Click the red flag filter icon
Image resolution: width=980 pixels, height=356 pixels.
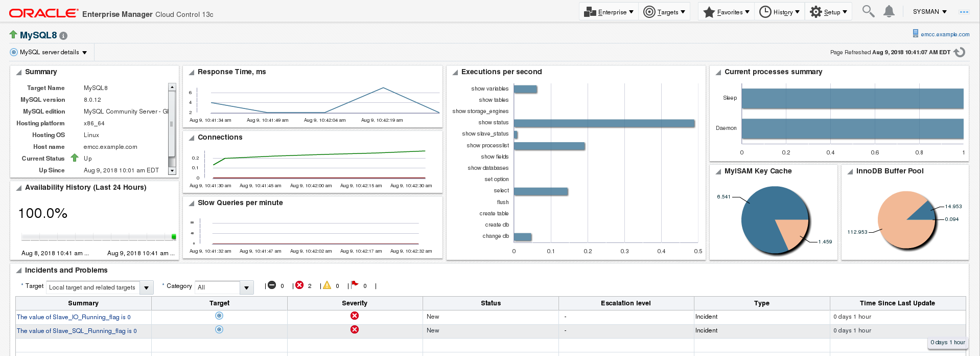coord(355,285)
